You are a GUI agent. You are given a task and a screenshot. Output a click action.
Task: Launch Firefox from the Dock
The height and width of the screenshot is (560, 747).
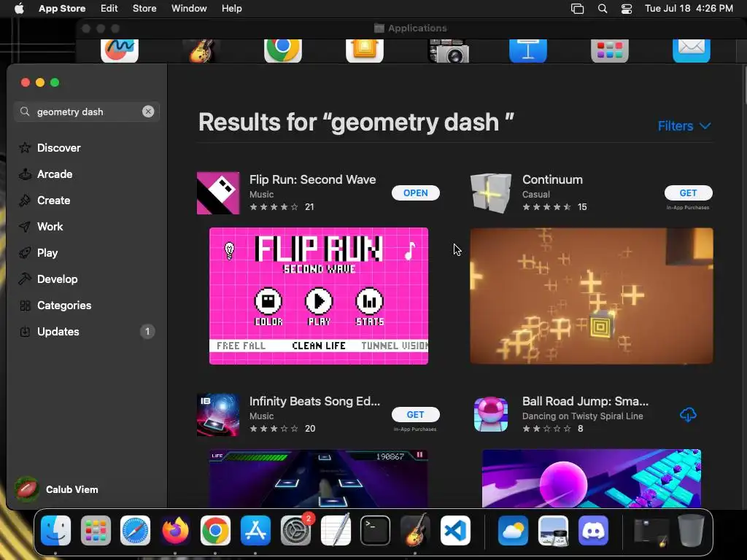tap(175, 530)
